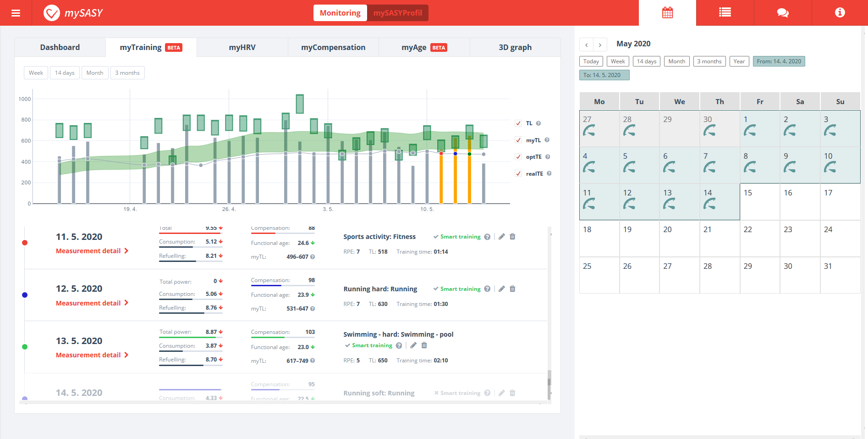
Task: Open the chat messages icon
Action: click(x=782, y=13)
